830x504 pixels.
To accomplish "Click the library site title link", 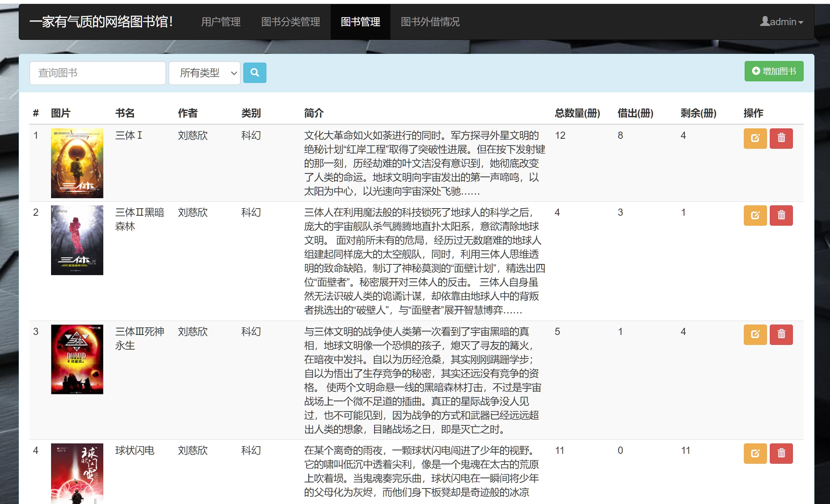I will [101, 22].
